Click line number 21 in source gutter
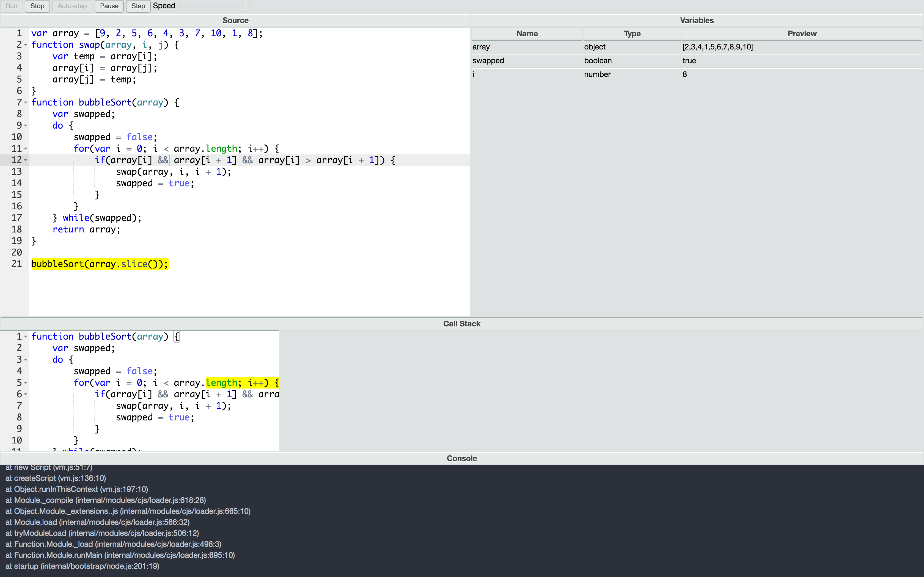The width and height of the screenshot is (924, 577). pos(16,264)
